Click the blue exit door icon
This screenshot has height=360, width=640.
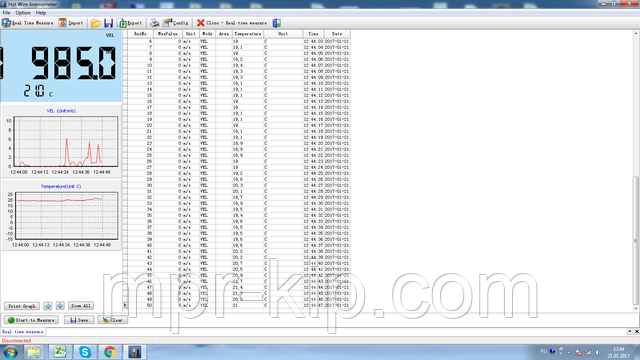pos(276,23)
